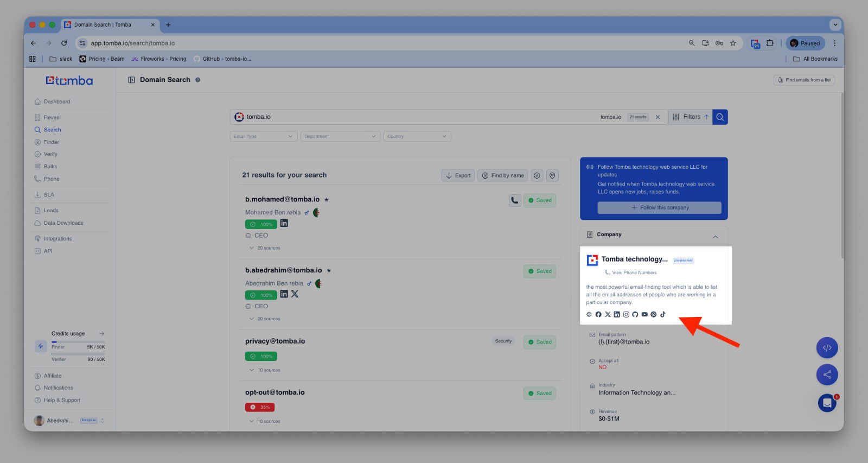Click the Export button

[458, 175]
